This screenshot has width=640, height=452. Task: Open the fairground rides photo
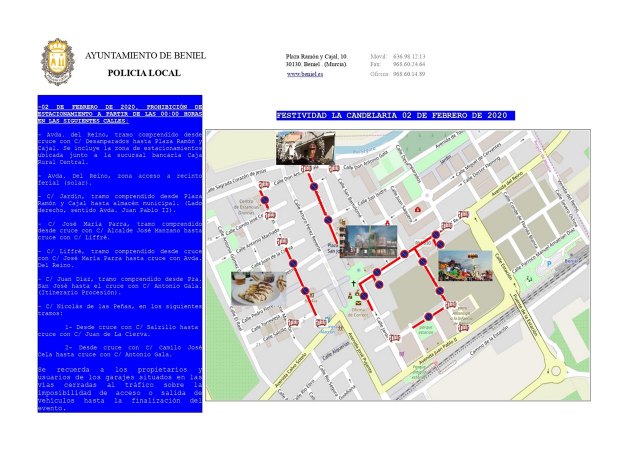point(465,266)
